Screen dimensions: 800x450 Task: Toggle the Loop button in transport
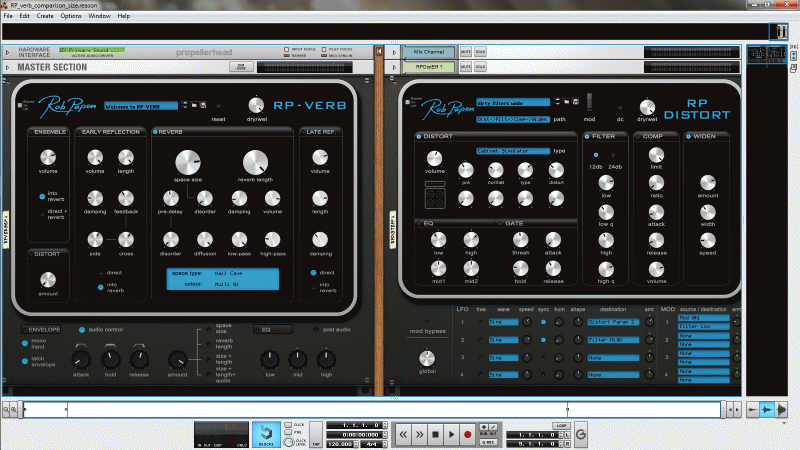coord(561,426)
